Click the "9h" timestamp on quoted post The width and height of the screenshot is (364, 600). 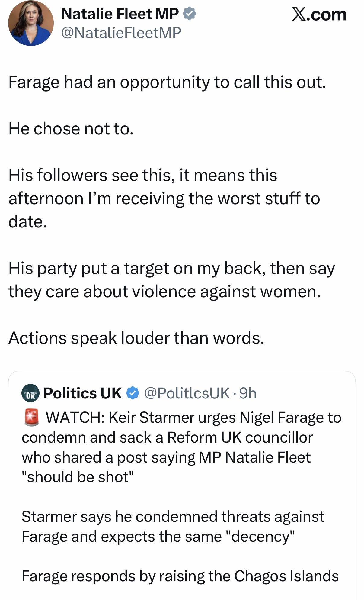248,393
